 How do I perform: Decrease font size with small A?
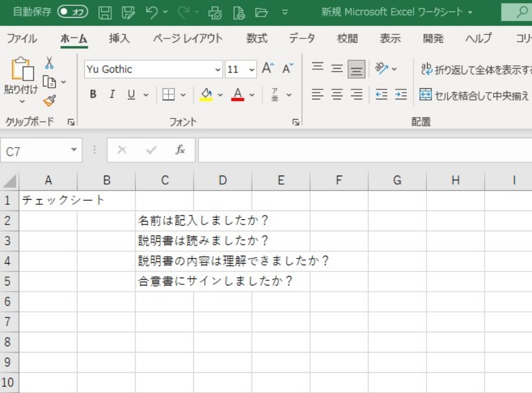(288, 68)
